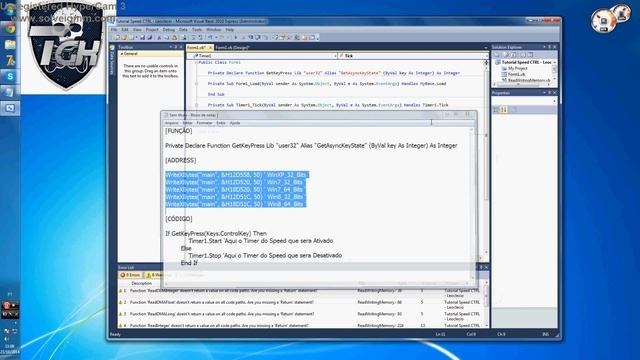This screenshot has width=640, height=360.
Task: Click the [FUNÇÃO] line in Notepad
Action: tap(178, 131)
